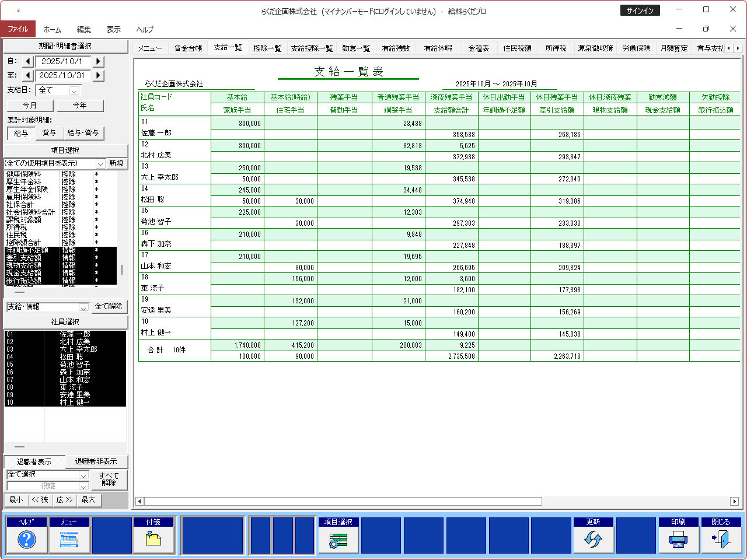
Task: Open the 支給・情報 category dropdown
Action: (83, 307)
